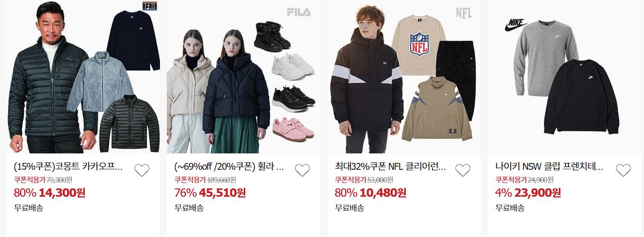This screenshot has width=644, height=237.
Task: Click the FILA brand logo
Action: point(299,12)
